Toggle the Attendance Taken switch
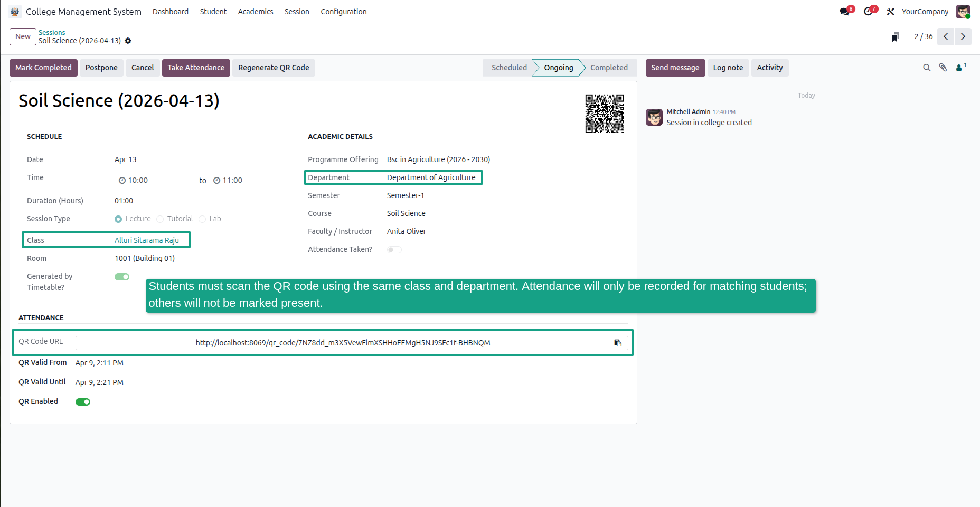This screenshot has width=980, height=507. pyautogui.click(x=394, y=250)
